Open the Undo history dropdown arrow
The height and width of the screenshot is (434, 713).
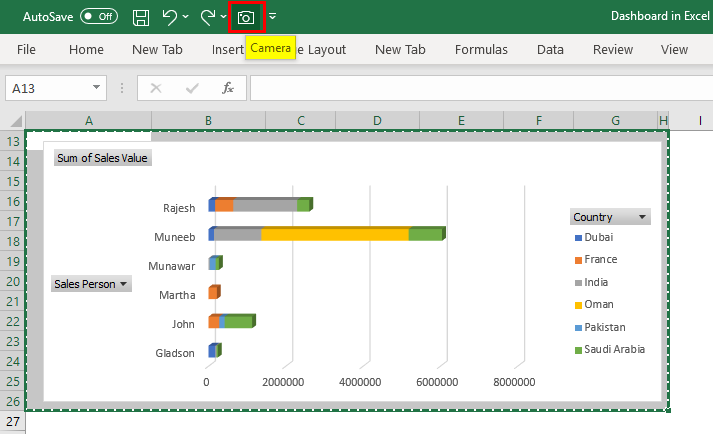(186, 17)
